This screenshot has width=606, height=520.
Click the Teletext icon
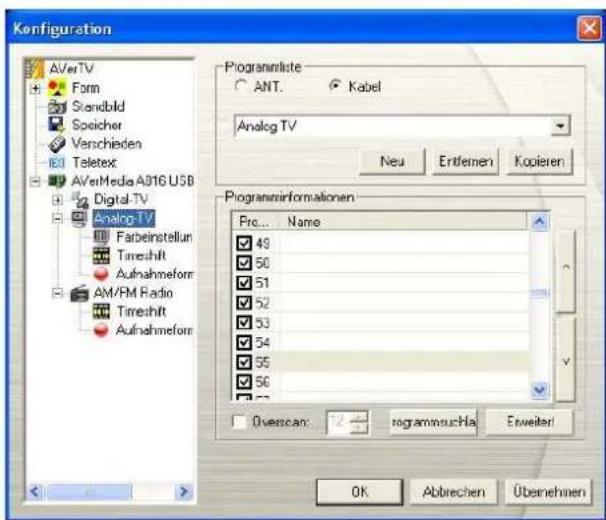pyautogui.click(x=57, y=163)
